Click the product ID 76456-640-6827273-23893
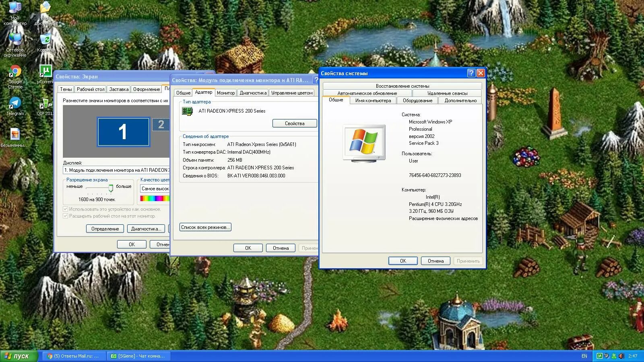 (435, 175)
